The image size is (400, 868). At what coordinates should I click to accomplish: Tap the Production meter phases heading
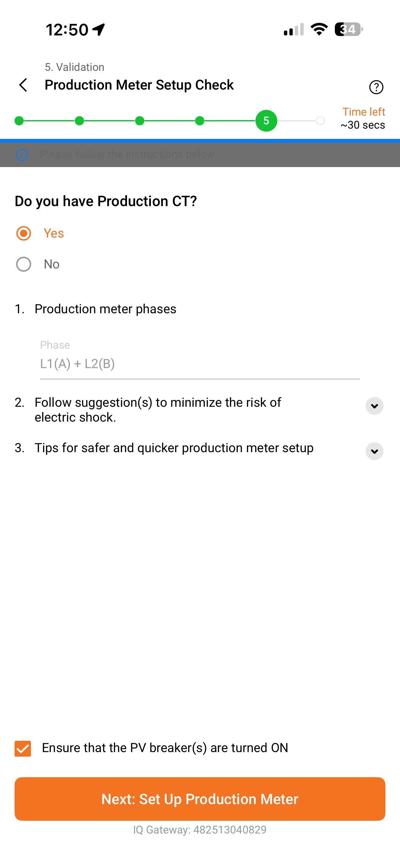tap(105, 309)
